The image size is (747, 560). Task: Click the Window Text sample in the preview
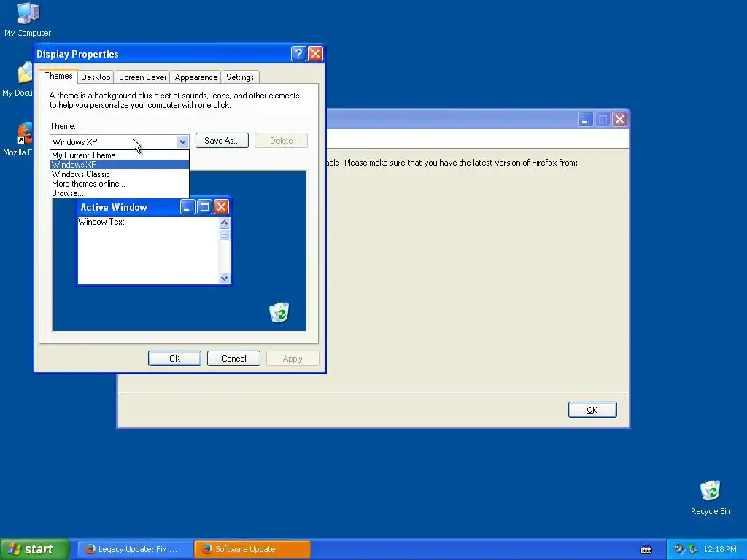101,222
